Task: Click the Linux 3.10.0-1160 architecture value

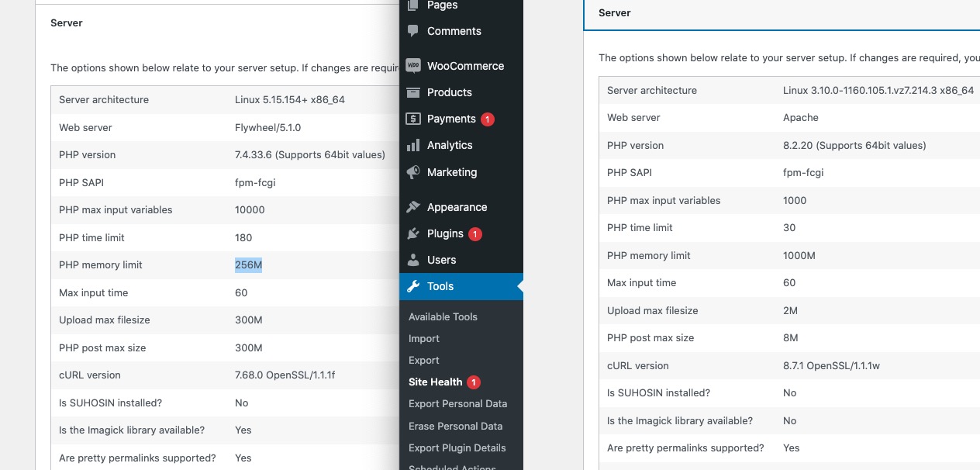Action: click(x=878, y=91)
